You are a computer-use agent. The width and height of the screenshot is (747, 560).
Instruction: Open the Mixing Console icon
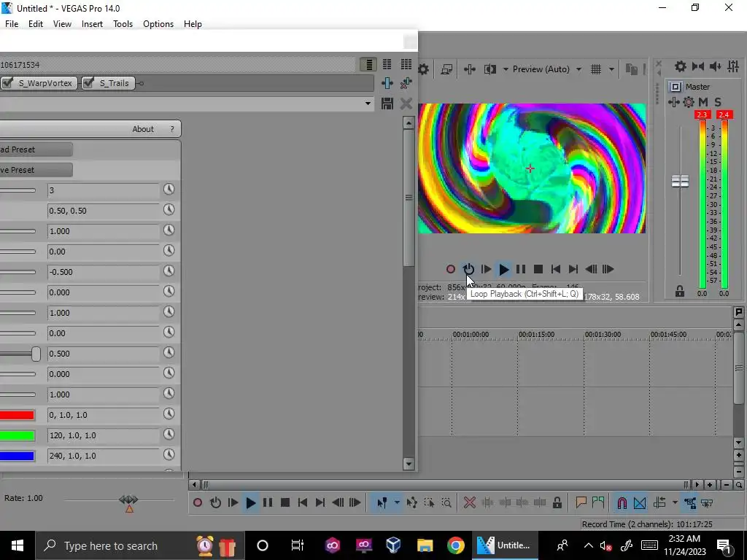[x=733, y=66]
